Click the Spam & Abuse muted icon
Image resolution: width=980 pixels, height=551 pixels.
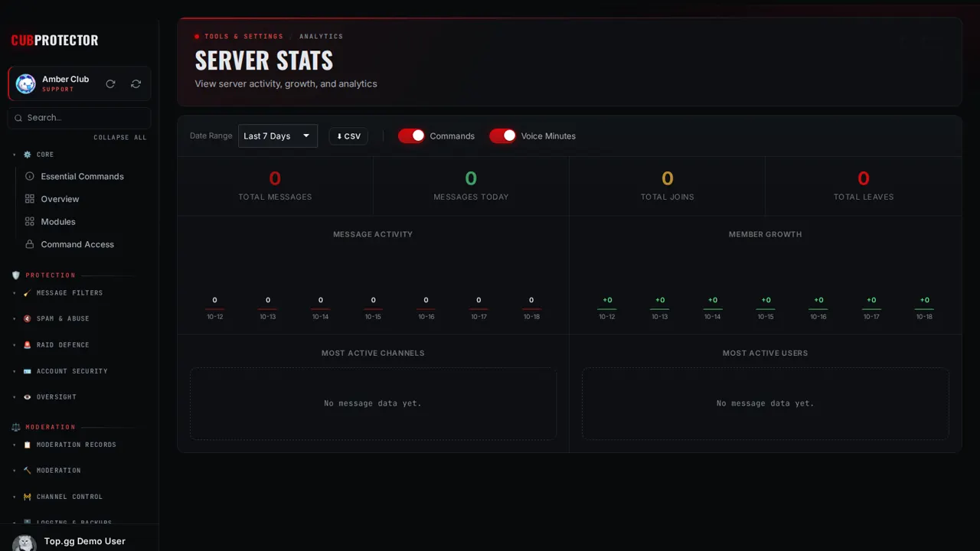(28, 319)
